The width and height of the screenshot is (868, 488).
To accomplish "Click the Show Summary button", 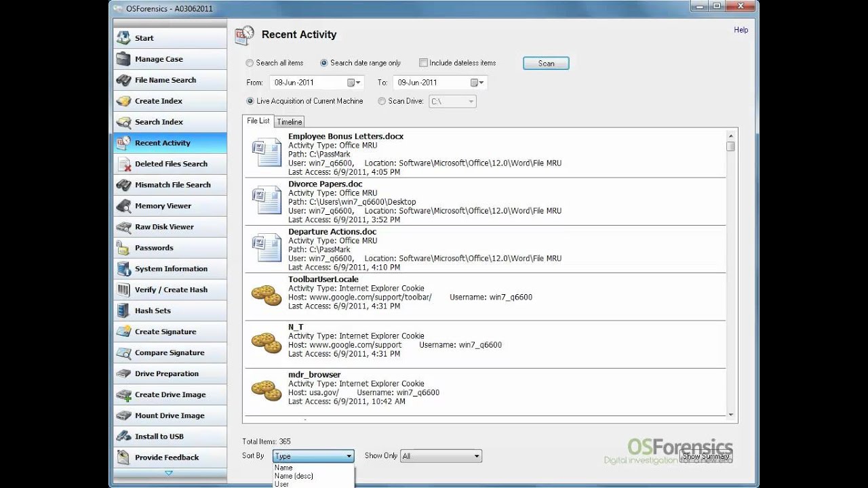I will click(x=706, y=456).
